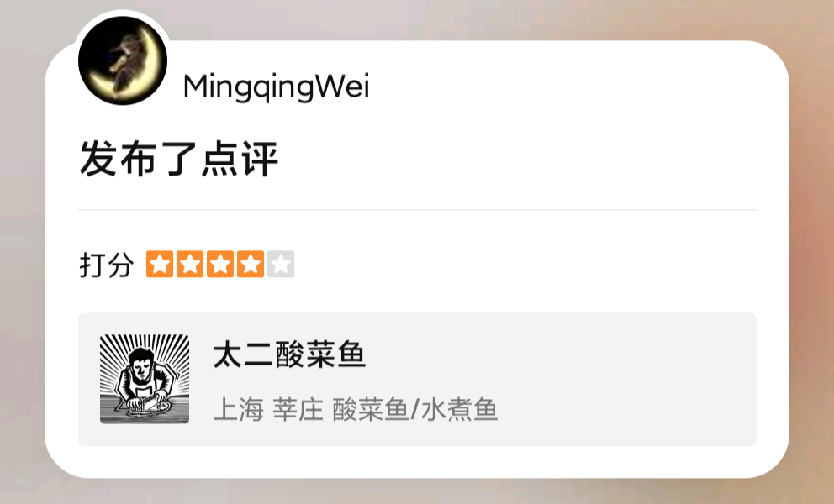Viewport: 834px width, 504px height.
Task: Open the 太二酸菜鱼 restaurant logo thumbnail
Action: click(x=145, y=379)
